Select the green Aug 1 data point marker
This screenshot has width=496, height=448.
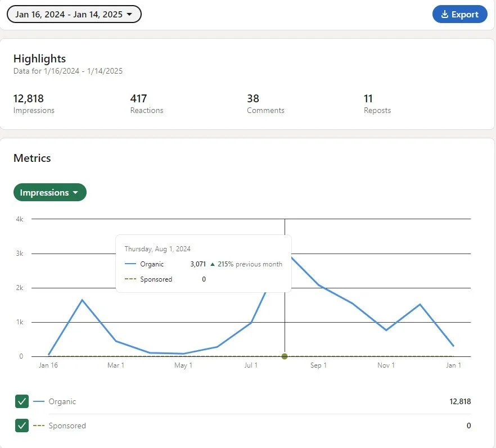tap(285, 356)
